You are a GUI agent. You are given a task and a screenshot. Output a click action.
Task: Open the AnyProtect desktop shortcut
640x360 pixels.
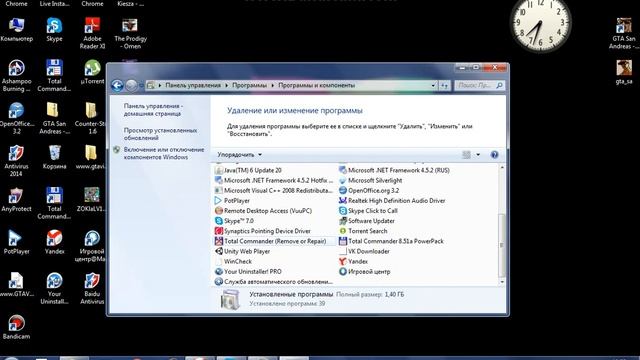[x=16, y=200]
